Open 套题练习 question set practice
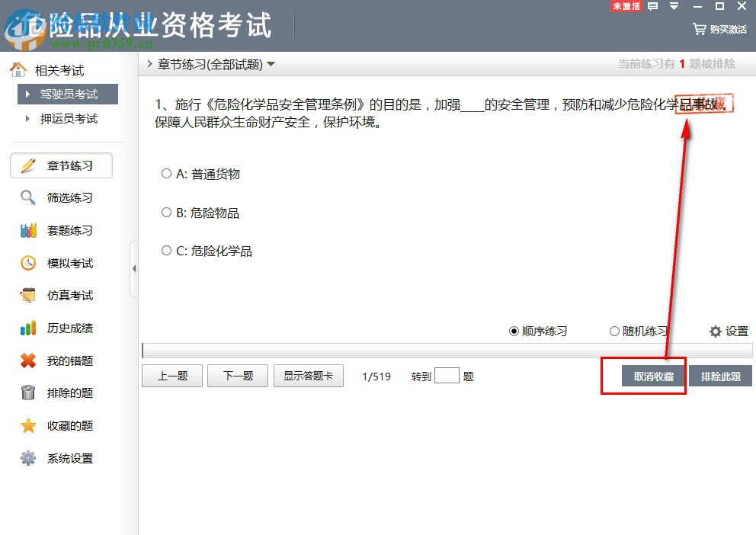 click(x=63, y=230)
